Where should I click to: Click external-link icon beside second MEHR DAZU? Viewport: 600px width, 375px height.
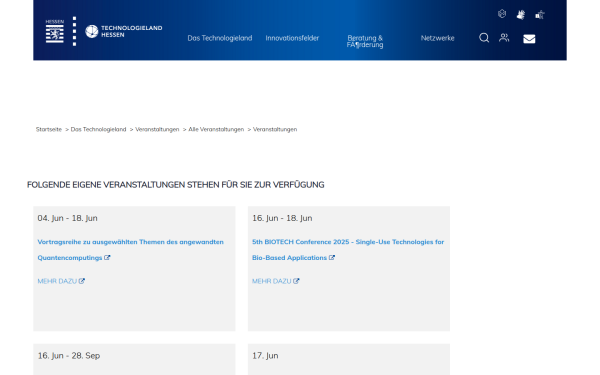[296, 281]
